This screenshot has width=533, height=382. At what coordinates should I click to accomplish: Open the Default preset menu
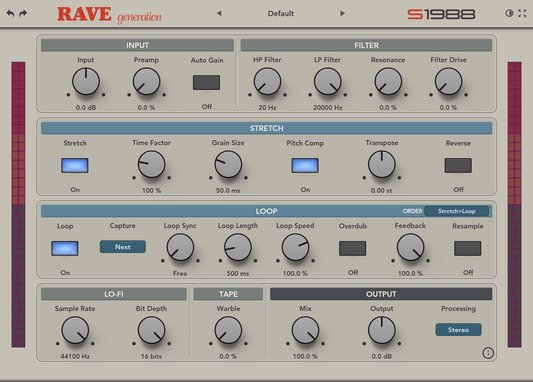coord(281,14)
